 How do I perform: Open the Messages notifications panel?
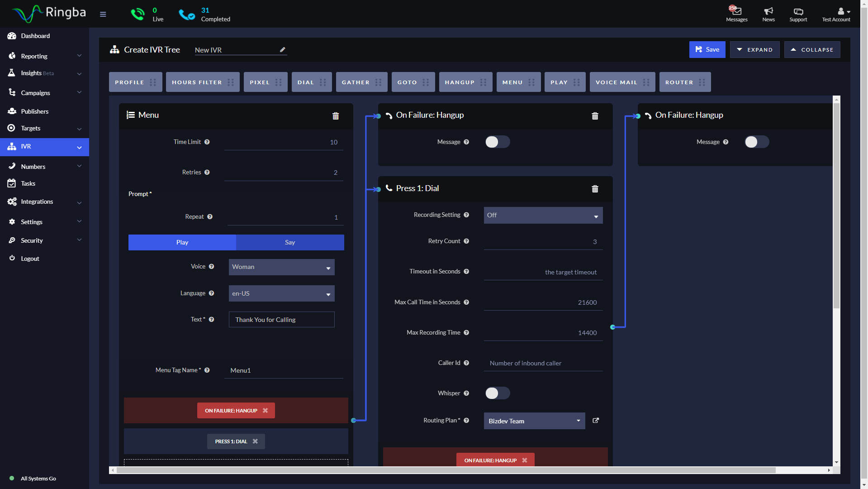click(x=736, y=14)
